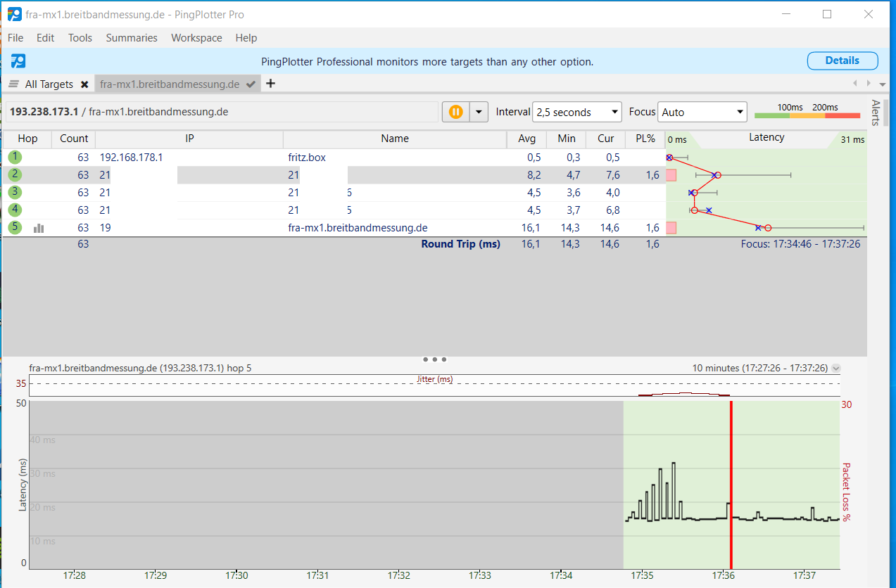Close the All Targets tab
This screenshot has width=896, height=588.
pyautogui.click(x=84, y=84)
